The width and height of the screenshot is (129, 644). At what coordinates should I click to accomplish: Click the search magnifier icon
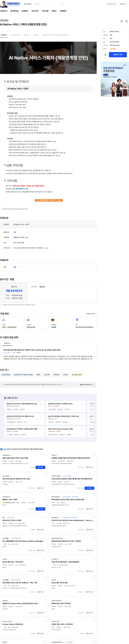point(62,4)
